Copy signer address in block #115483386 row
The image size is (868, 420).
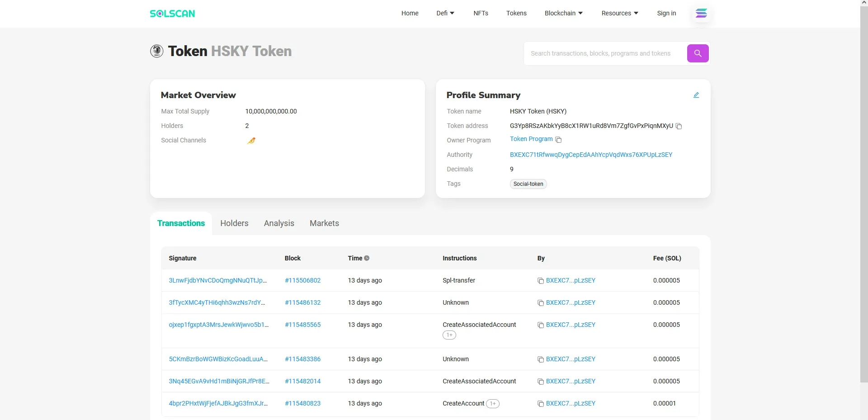click(540, 359)
